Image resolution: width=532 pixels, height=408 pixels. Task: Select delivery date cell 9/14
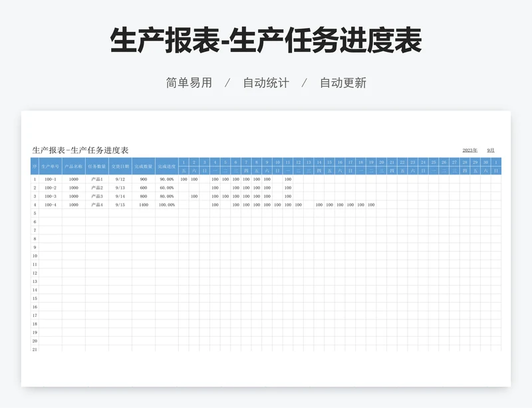click(120, 196)
